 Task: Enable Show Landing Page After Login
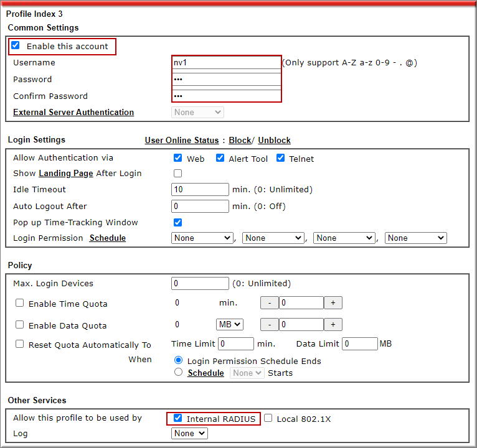(178, 174)
